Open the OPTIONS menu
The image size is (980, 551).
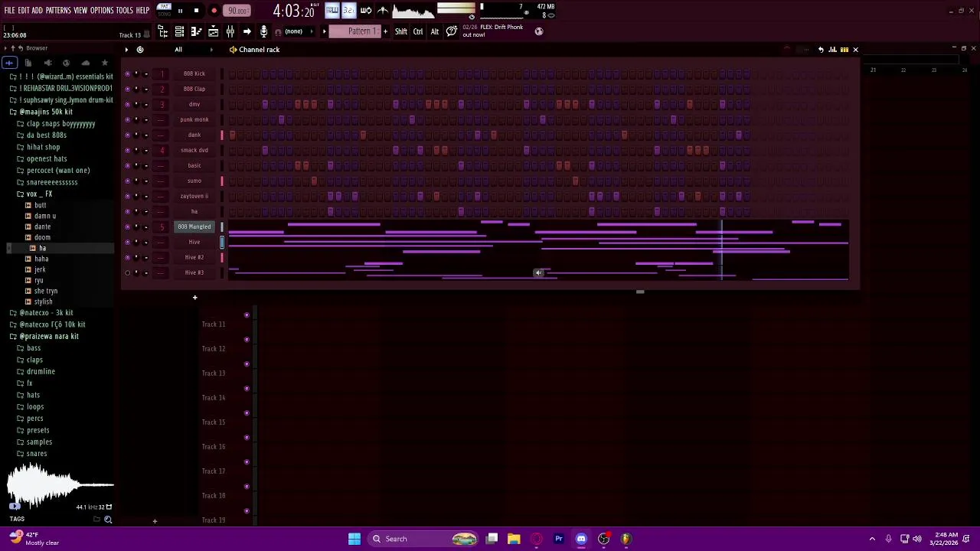102,10
